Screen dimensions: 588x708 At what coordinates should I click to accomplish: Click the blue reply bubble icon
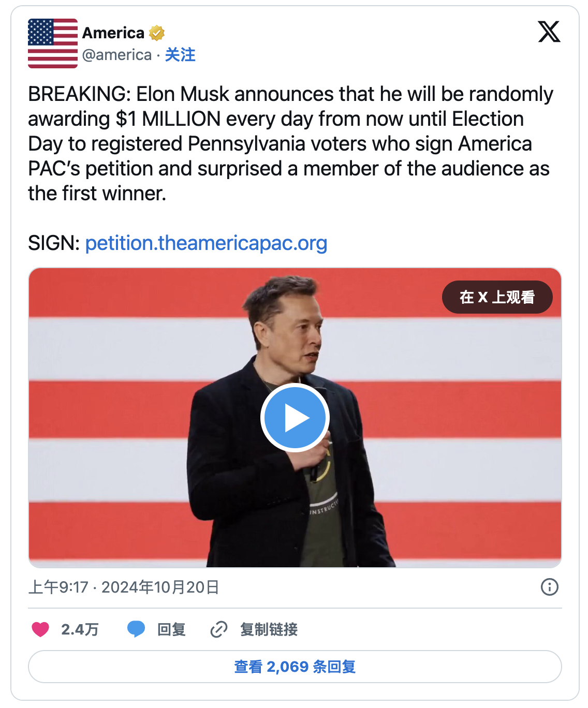[136, 629]
